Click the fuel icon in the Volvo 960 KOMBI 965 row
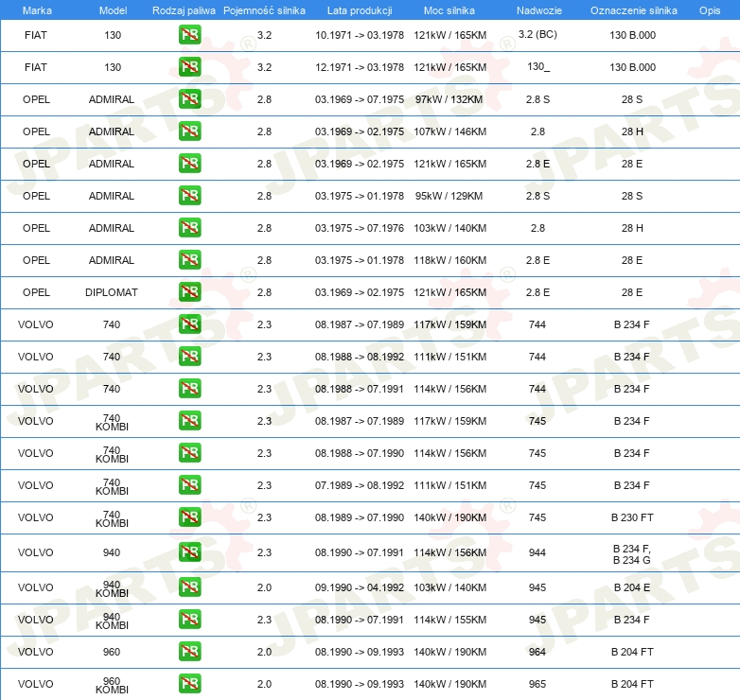The image size is (740, 700). point(189,684)
